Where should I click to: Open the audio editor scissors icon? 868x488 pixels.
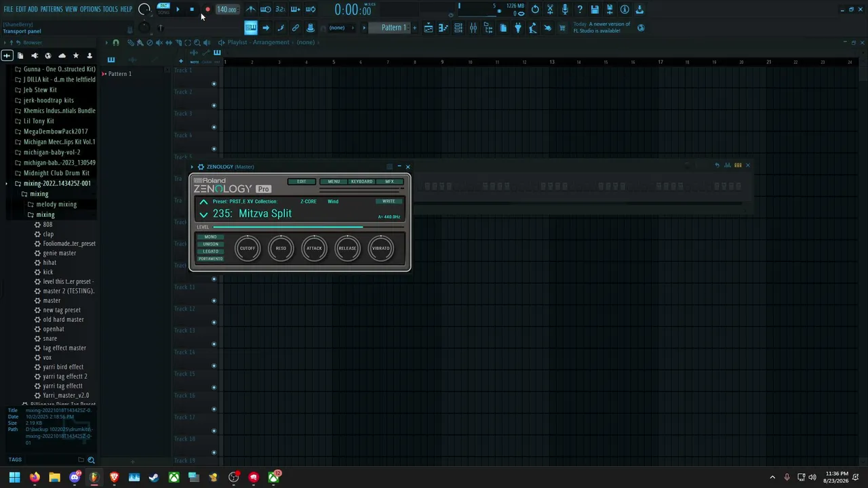point(550,9)
